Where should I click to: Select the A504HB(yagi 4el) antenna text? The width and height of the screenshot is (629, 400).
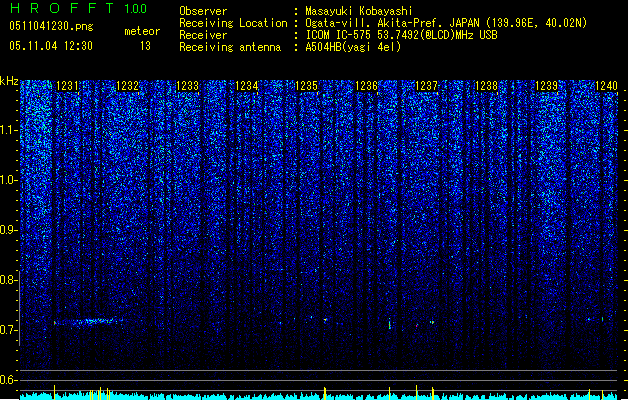point(353,47)
